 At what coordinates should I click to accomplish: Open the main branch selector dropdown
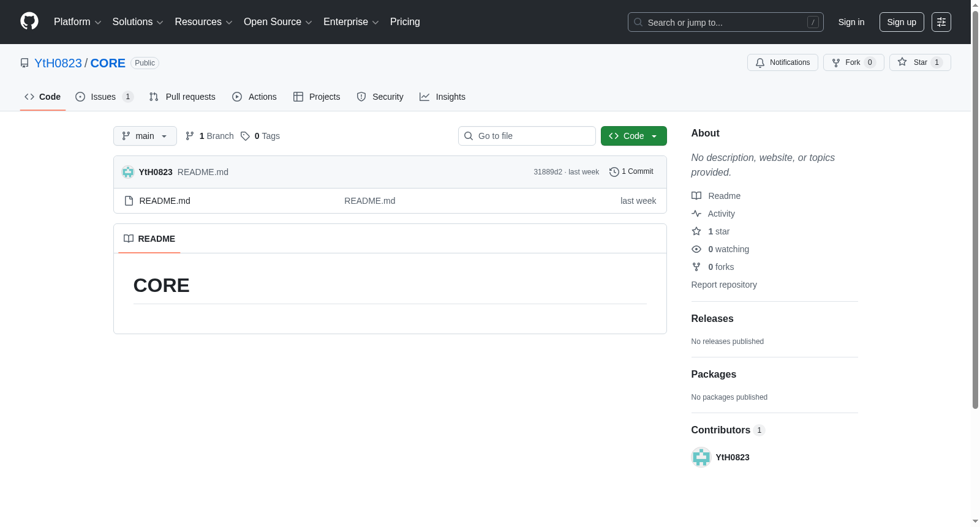click(x=145, y=136)
